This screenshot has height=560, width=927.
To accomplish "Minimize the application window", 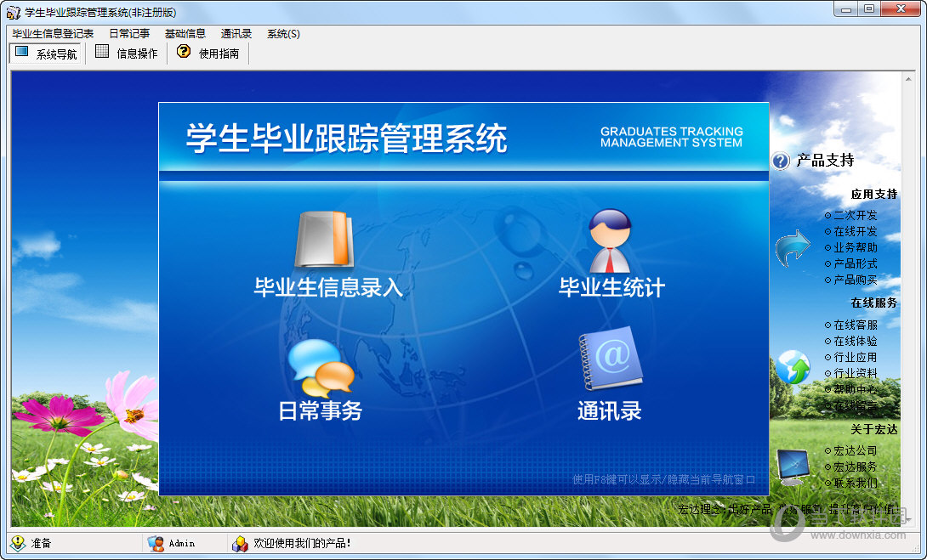I will coord(846,9).
